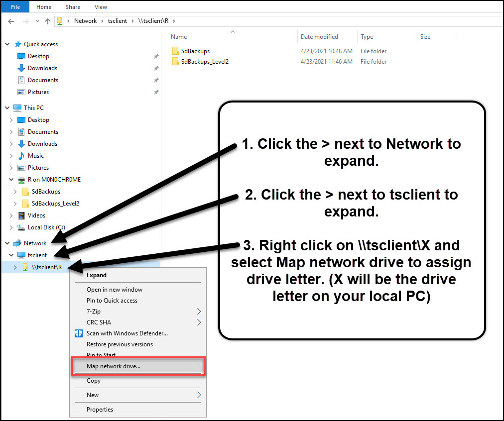Click the Up arrow navigation icon

(x=48, y=21)
